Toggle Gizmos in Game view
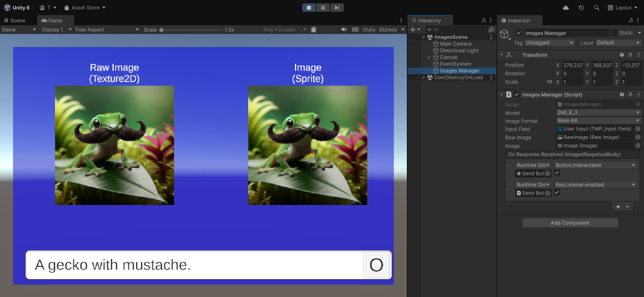This screenshot has height=297, width=644. 388,30
